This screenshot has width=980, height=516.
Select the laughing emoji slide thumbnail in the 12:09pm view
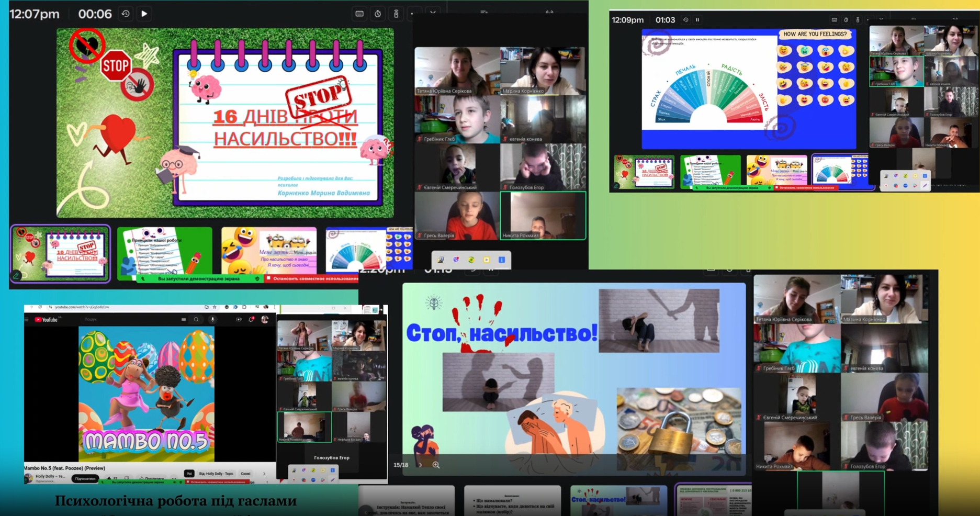777,171
